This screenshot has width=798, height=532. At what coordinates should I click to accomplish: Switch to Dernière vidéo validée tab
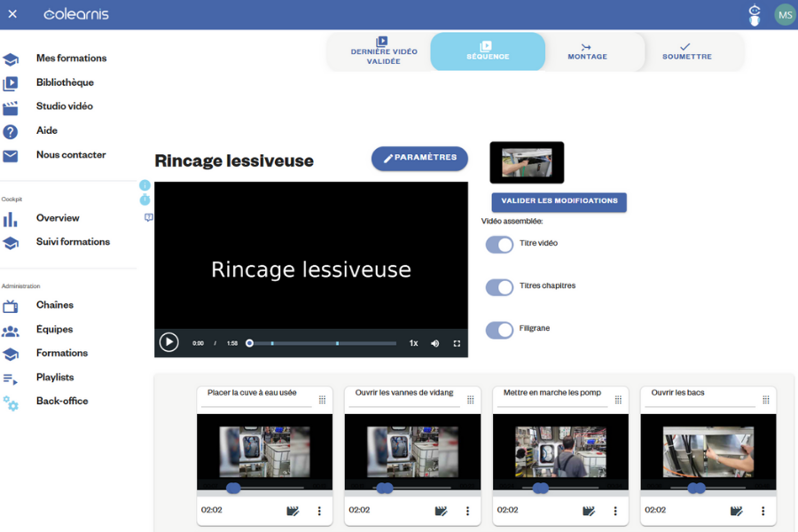[x=384, y=51]
